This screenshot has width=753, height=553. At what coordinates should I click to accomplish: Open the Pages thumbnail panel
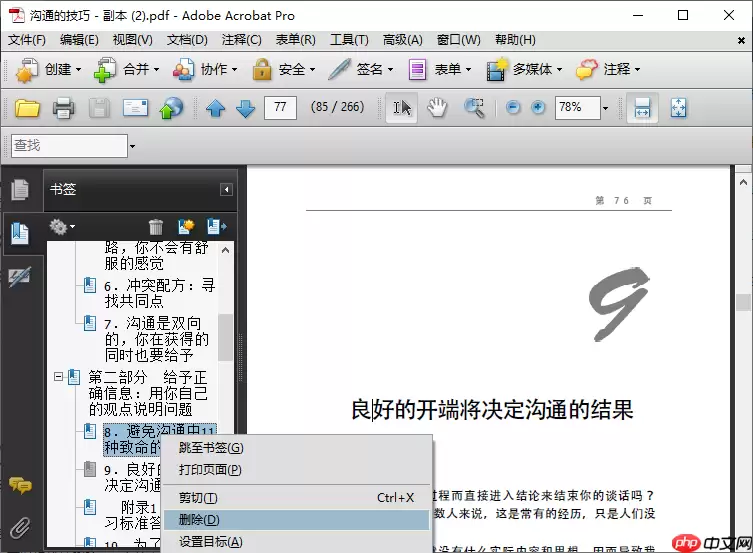[20, 189]
